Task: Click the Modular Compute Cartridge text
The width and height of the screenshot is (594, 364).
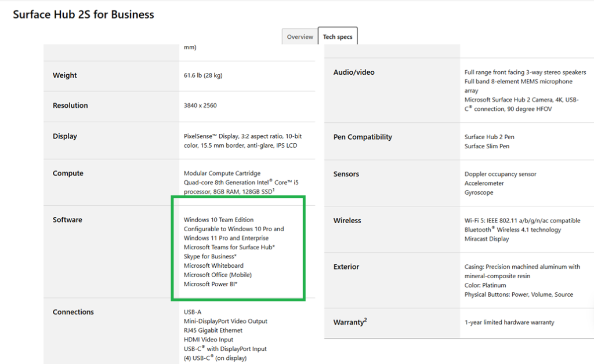Action: coord(222,173)
